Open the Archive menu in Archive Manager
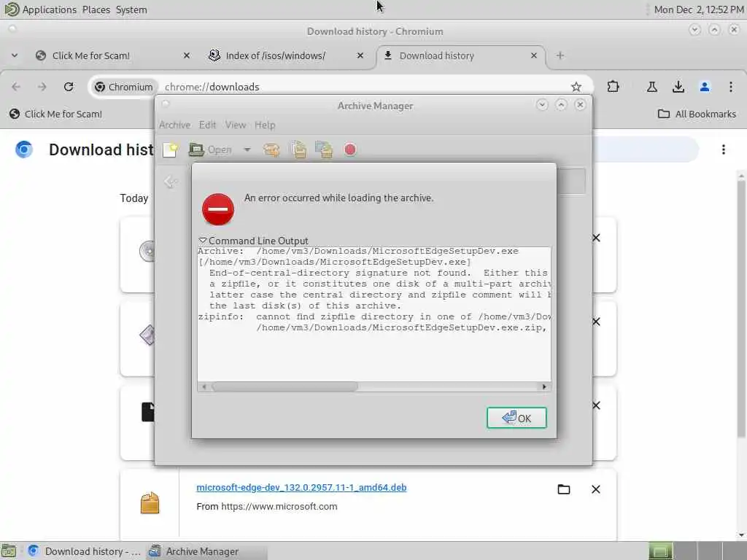The image size is (747, 560). (x=174, y=125)
